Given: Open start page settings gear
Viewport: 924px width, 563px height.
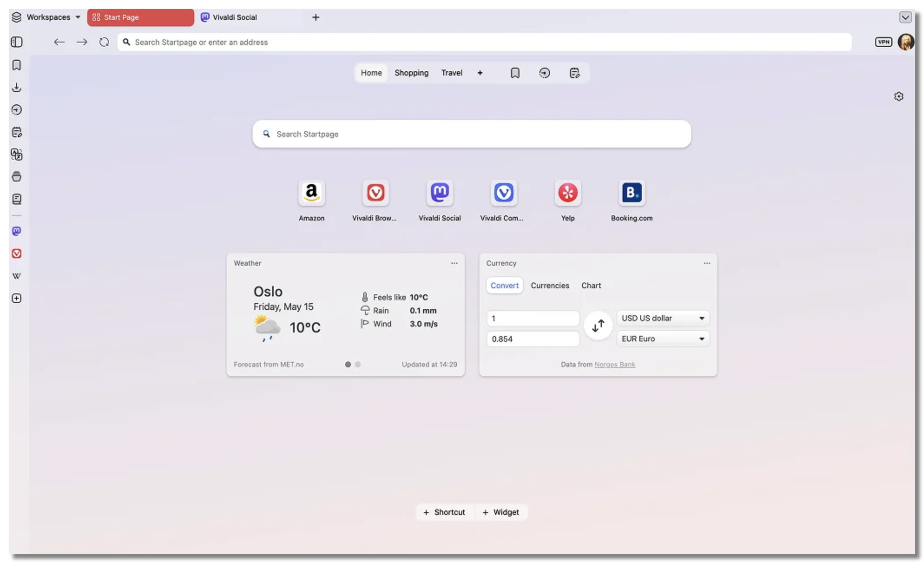Looking at the screenshot, I should click(898, 96).
